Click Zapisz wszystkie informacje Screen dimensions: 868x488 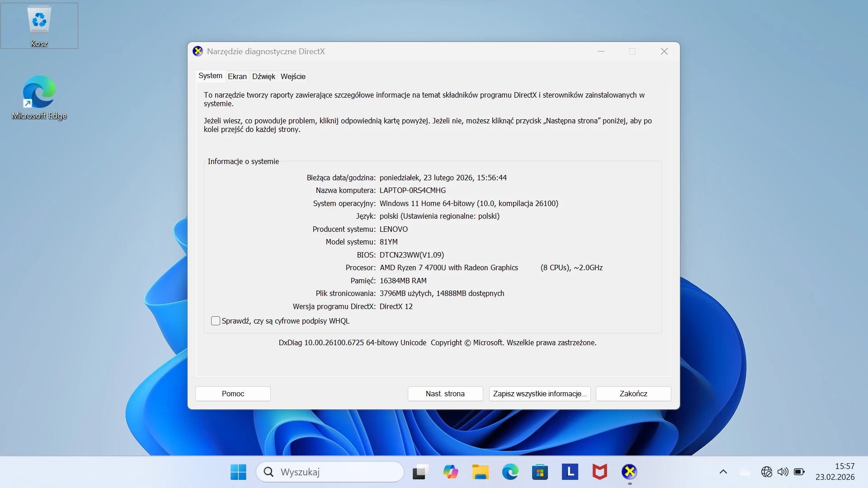[x=539, y=394]
